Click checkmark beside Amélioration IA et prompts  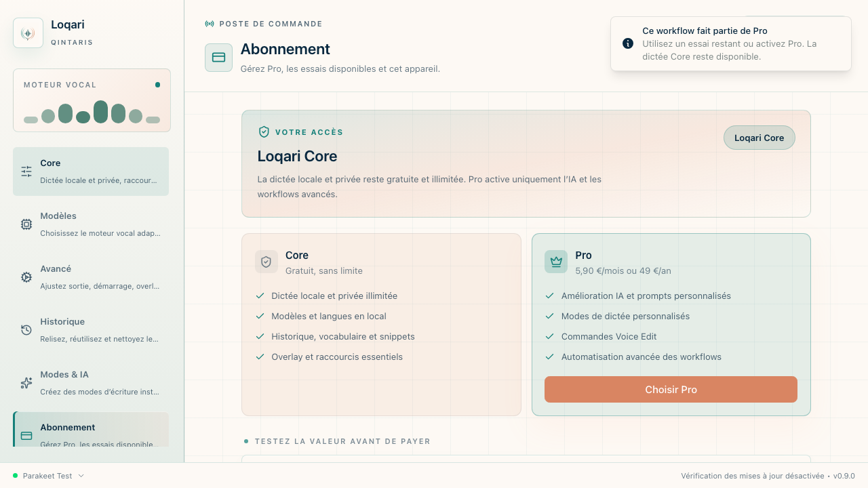coord(549,296)
